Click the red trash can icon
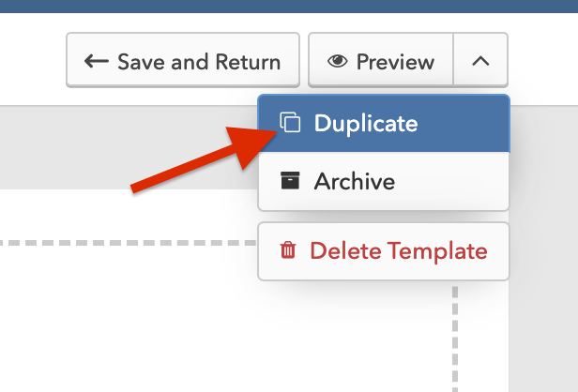578x392 pixels. pos(288,250)
